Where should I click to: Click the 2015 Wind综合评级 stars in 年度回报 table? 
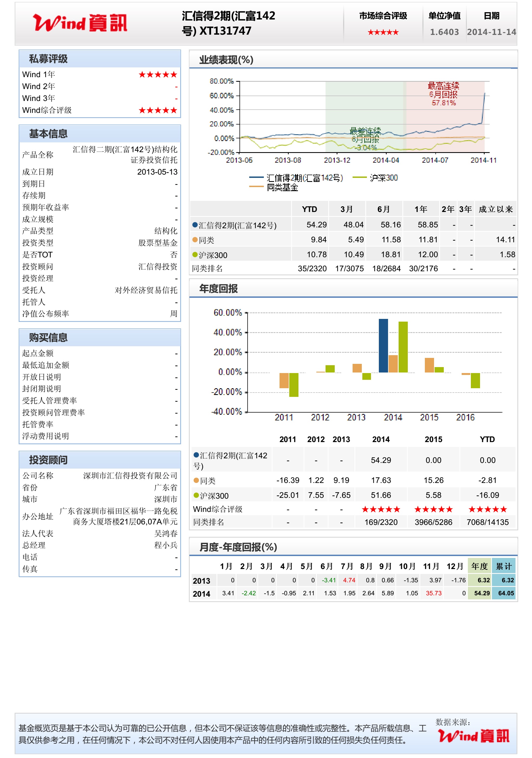tap(433, 509)
